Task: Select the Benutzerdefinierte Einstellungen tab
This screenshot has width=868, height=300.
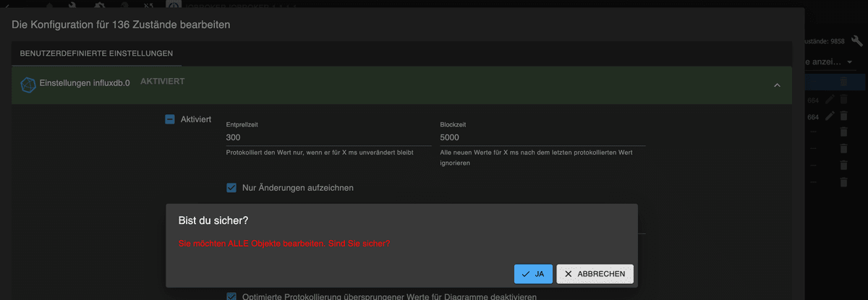Action: point(96,53)
